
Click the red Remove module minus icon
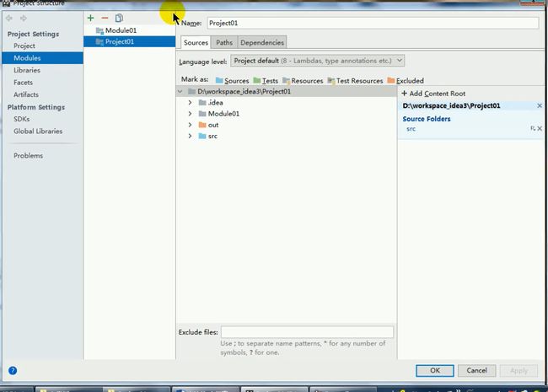[105, 18]
